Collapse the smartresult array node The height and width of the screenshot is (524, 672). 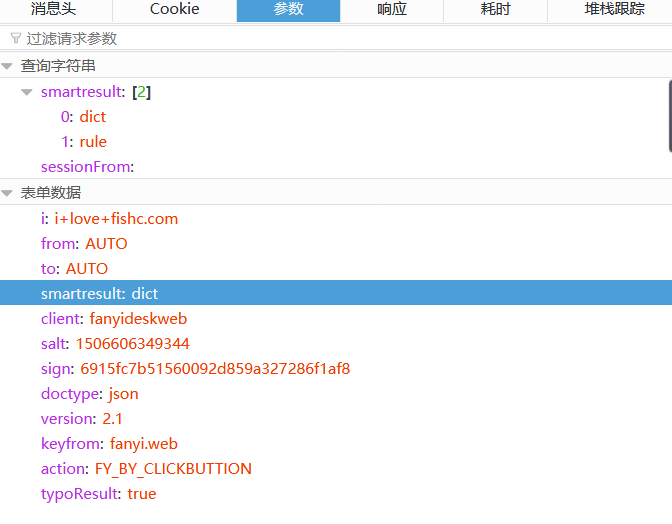[27, 92]
